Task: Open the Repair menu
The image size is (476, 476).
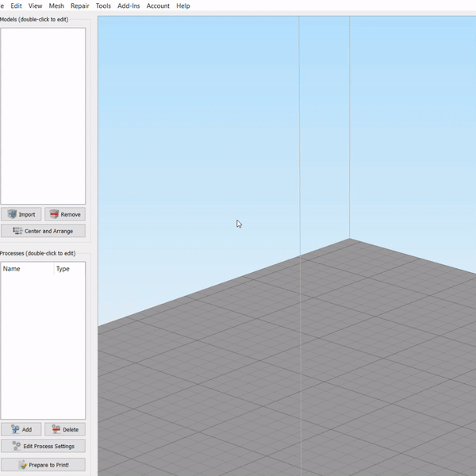Action: point(80,6)
